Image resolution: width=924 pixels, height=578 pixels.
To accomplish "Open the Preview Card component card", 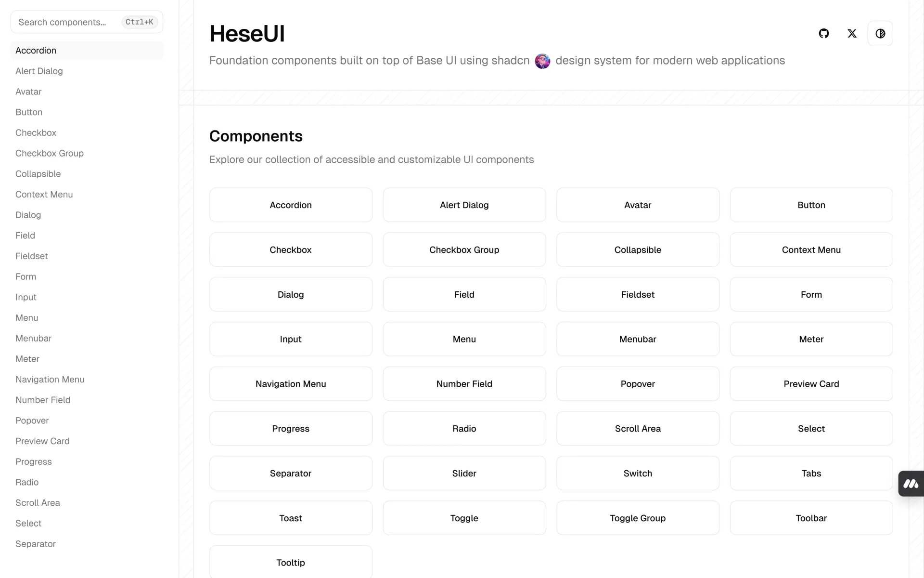I will 811,384.
